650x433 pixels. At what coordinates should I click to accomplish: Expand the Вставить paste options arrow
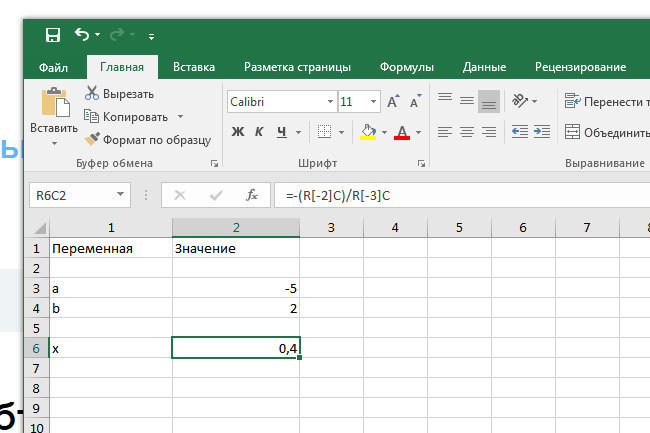(54, 143)
